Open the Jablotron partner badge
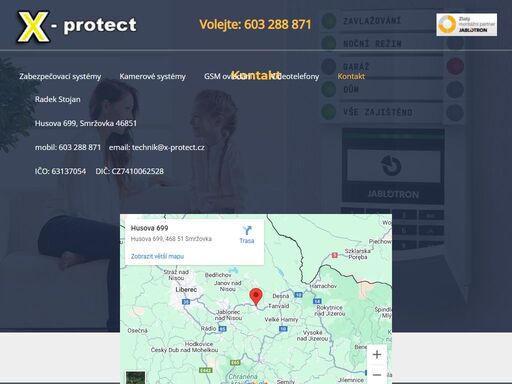Viewport: 512px width, 384px height. [x=466, y=24]
